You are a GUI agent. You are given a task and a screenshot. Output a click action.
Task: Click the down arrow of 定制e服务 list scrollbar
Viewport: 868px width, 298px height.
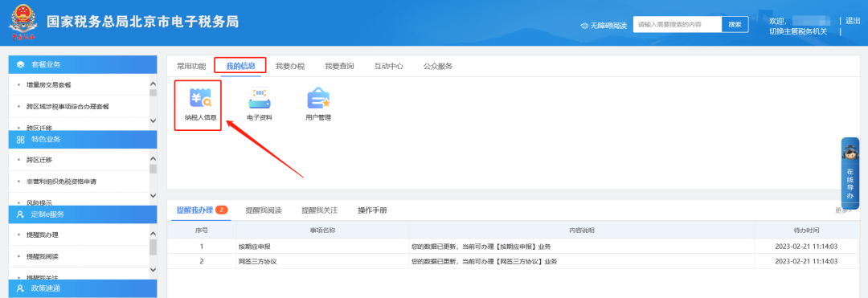tap(154, 270)
